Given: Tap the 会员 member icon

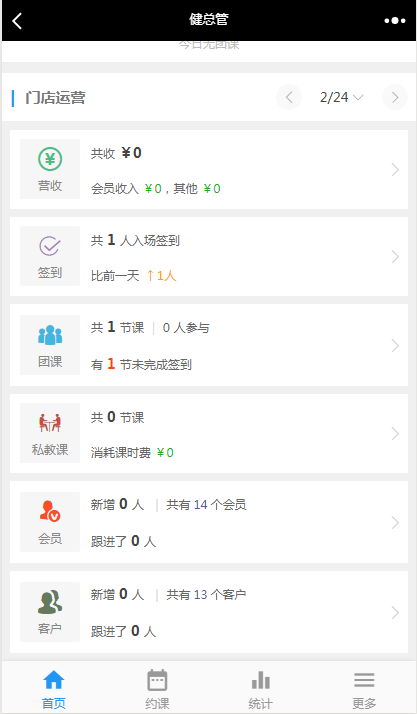Looking at the screenshot, I should click(x=50, y=511).
